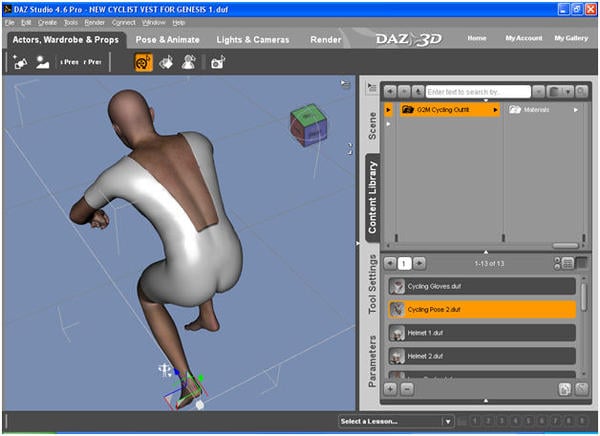
Task: Click the DAZ 3D logo
Action: click(x=408, y=39)
